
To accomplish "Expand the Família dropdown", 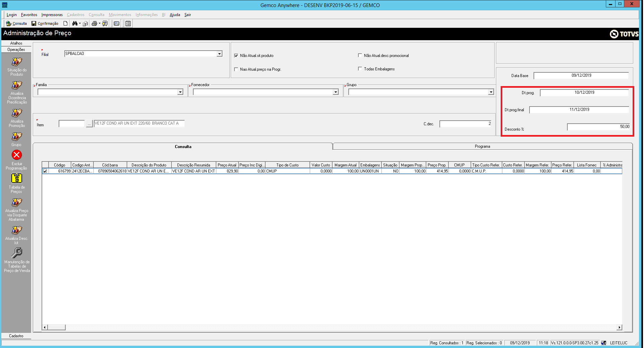I will 180,92.
